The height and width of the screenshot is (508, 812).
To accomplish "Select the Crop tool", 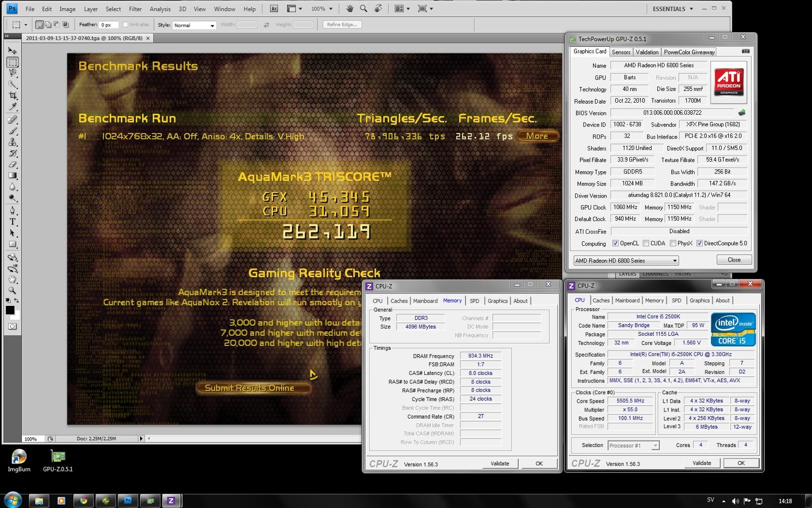I will point(13,96).
